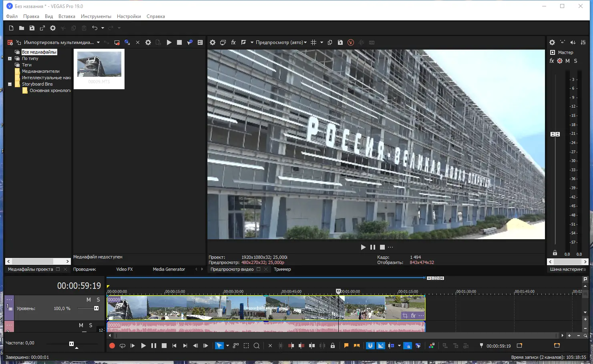This screenshot has height=364, width=593.
Task: Play the video preview
Action: (x=363, y=247)
